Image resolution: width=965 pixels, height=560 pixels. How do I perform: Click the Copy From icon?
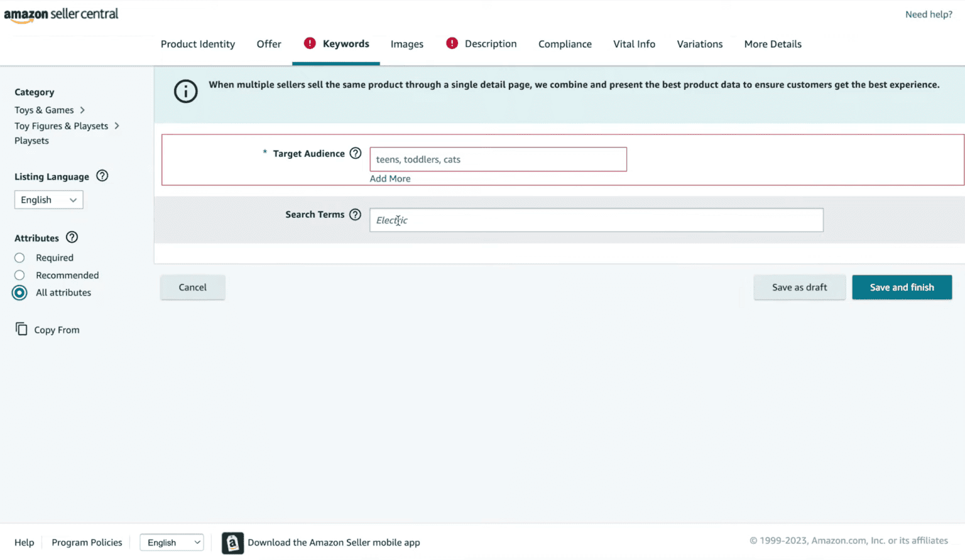click(21, 329)
